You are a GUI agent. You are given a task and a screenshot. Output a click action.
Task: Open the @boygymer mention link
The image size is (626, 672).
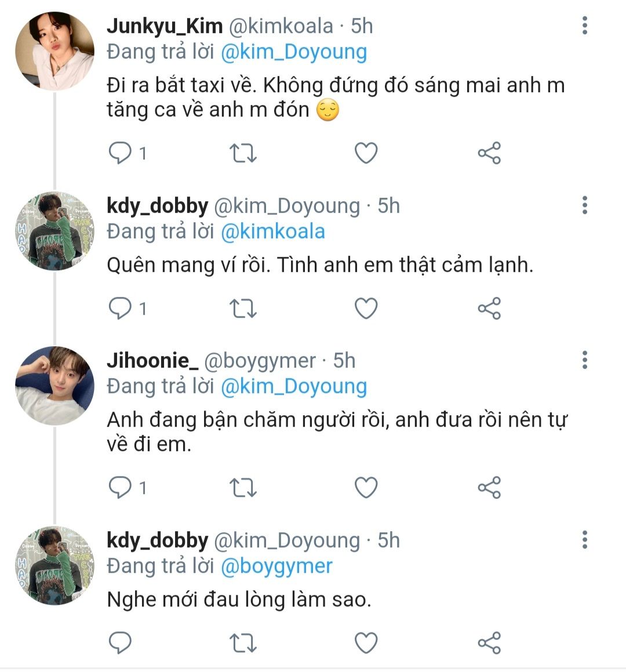click(276, 566)
